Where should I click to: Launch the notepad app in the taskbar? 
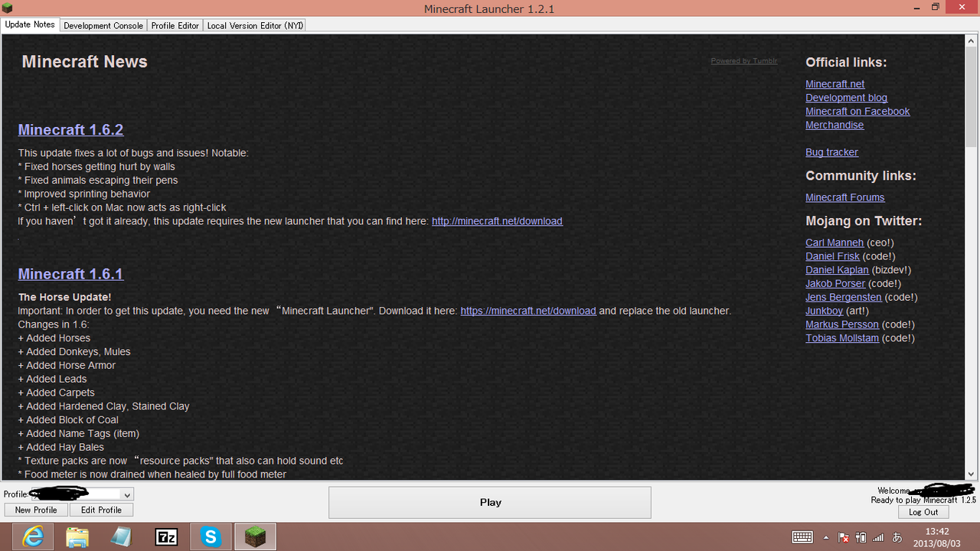coord(122,537)
